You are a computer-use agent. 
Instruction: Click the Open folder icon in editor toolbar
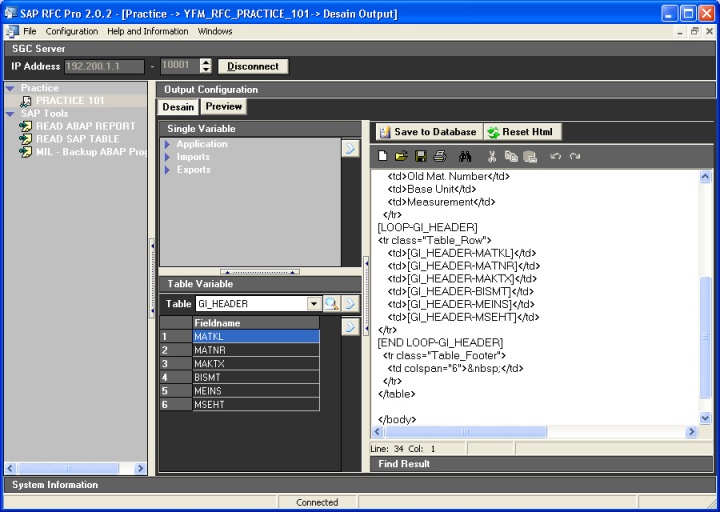tap(401, 157)
